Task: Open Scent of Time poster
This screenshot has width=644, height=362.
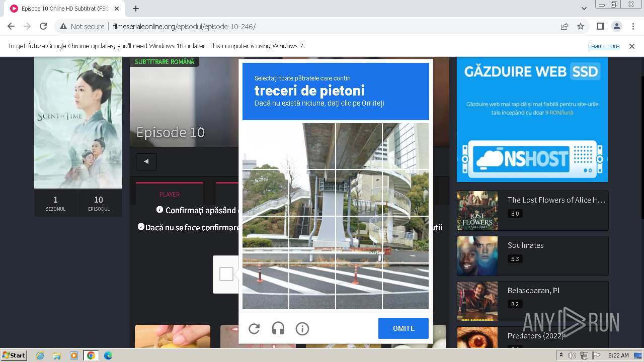Action: pyautogui.click(x=78, y=123)
